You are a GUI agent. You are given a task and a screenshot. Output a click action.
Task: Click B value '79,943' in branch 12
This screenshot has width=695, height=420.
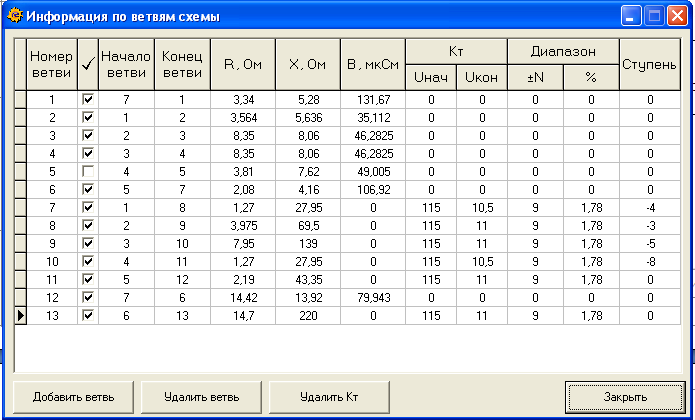tap(373, 297)
